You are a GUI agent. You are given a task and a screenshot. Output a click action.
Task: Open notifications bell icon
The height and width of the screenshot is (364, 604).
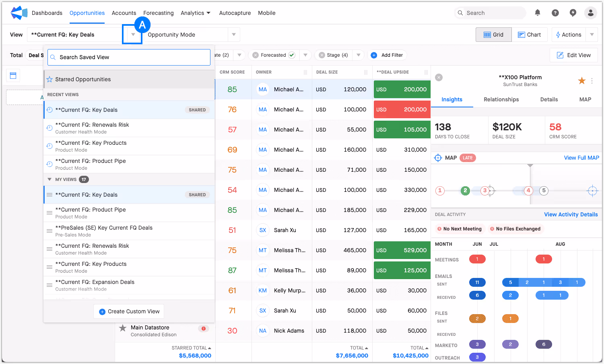(538, 13)
